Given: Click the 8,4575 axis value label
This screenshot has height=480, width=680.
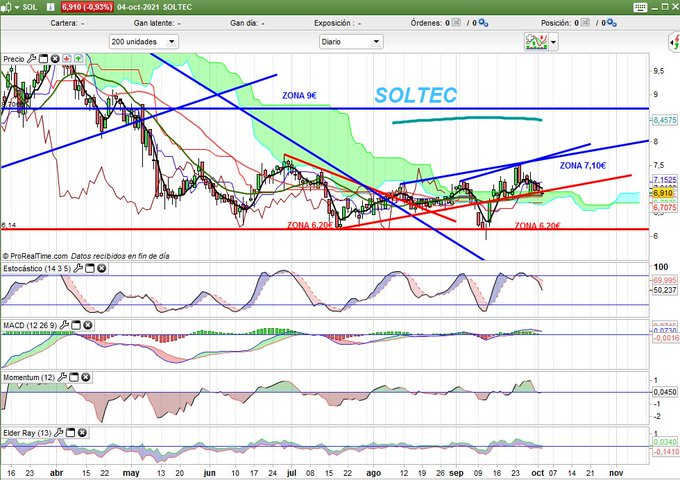Looking at the screenshot, I should (664, 120).
